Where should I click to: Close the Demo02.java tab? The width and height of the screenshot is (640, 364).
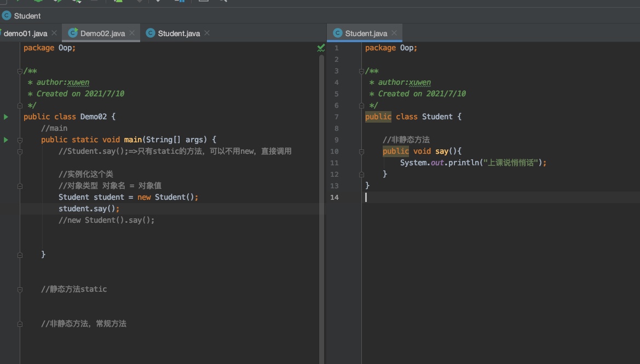point(132,33)
